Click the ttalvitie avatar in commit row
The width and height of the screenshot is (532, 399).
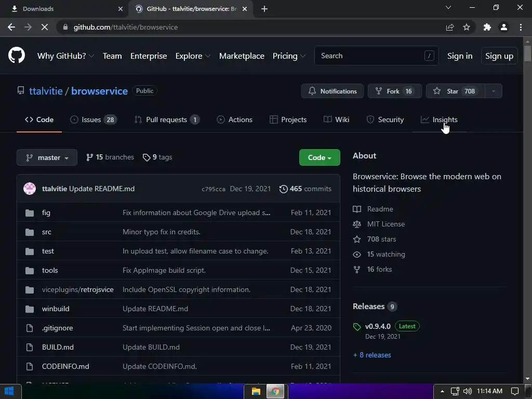(30, 189)
